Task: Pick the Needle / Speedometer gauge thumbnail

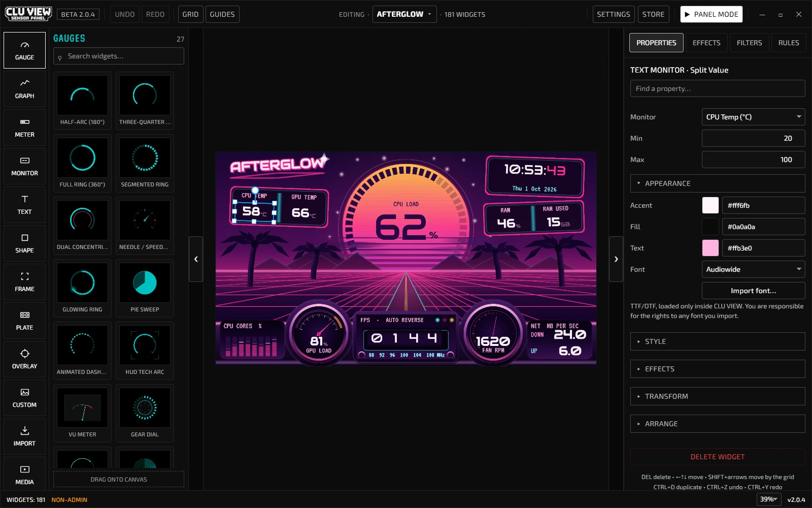Action: tap(145, 225)
